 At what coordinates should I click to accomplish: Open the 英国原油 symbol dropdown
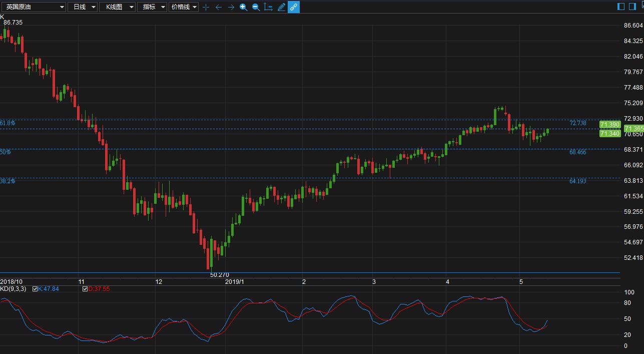33,7
